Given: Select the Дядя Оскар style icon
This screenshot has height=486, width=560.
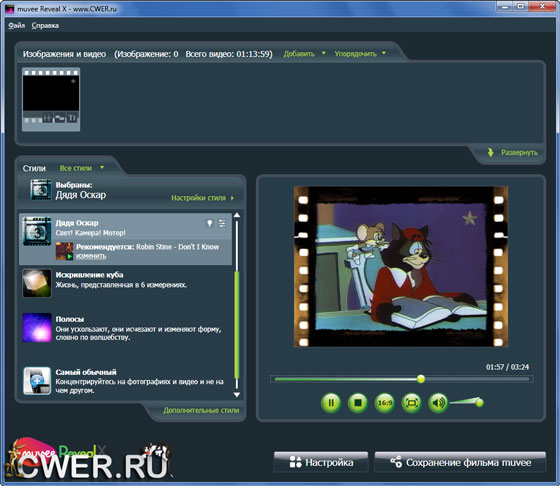Looking at the screenshot, I should (x=37, y=231).
